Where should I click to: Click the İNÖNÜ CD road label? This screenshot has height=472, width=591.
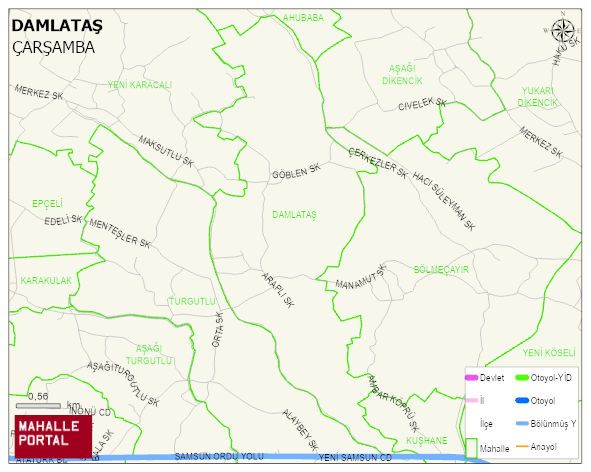point(90,412)
